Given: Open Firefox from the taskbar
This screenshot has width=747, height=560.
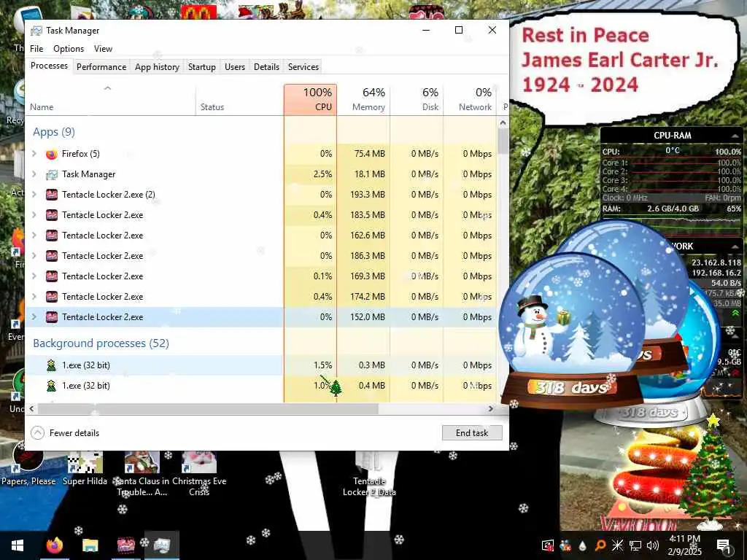Looking at the screenshot, I should coord(54,545).
